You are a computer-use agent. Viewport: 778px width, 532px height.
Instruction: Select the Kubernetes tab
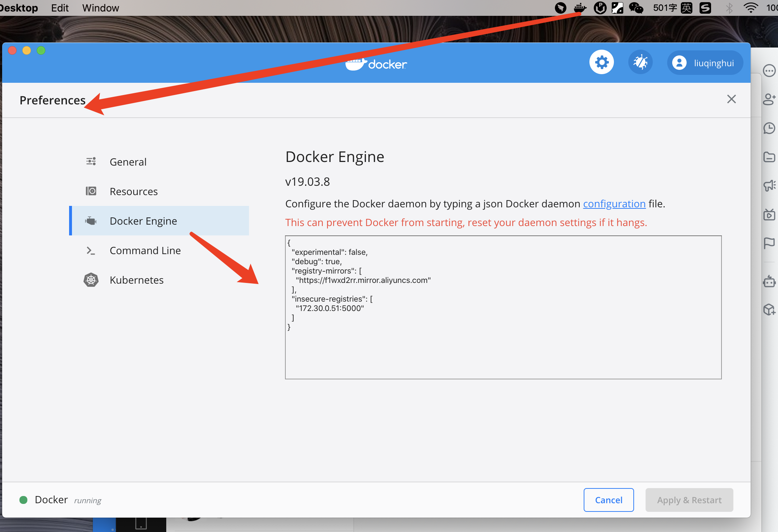point(159,280)
